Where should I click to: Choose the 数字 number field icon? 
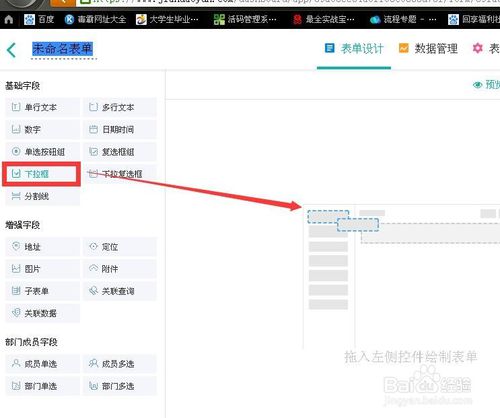click(16, 129)
